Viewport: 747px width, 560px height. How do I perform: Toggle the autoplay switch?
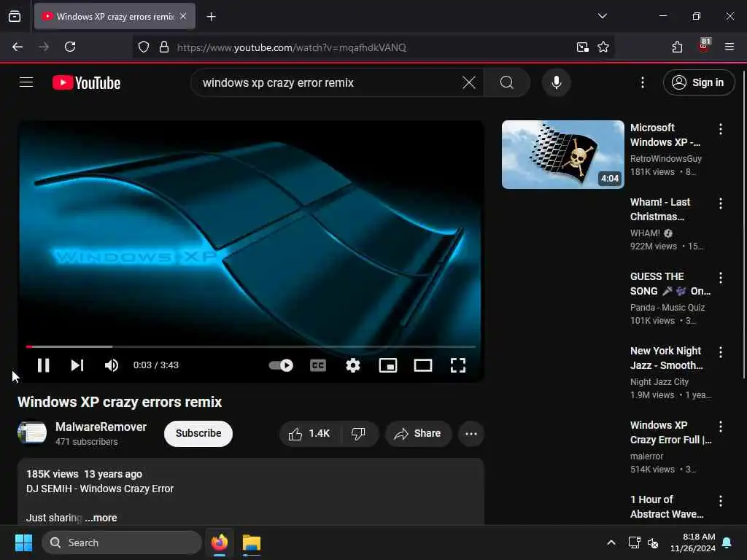click(281, 365)
